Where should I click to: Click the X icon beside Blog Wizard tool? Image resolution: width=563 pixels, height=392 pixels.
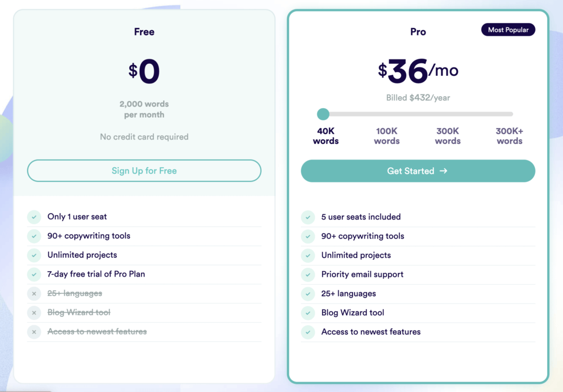pyautogui.click(x=34, y=313)
